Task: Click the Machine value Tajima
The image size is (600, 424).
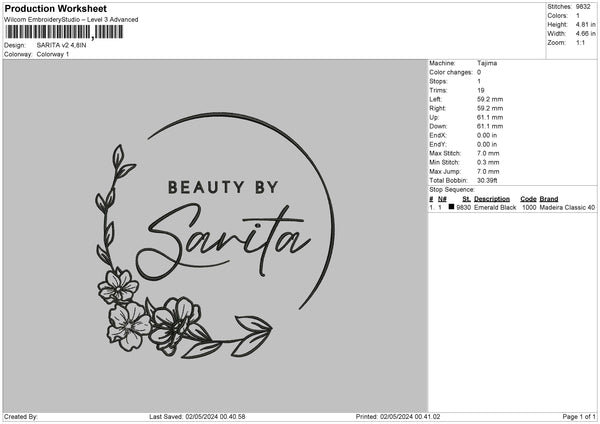Action: pyautogui.click(x=487, y=63)
